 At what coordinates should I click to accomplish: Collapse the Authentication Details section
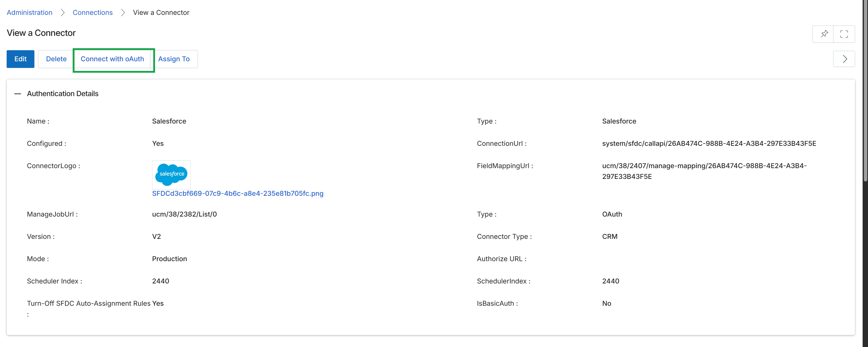click(18, 94)
